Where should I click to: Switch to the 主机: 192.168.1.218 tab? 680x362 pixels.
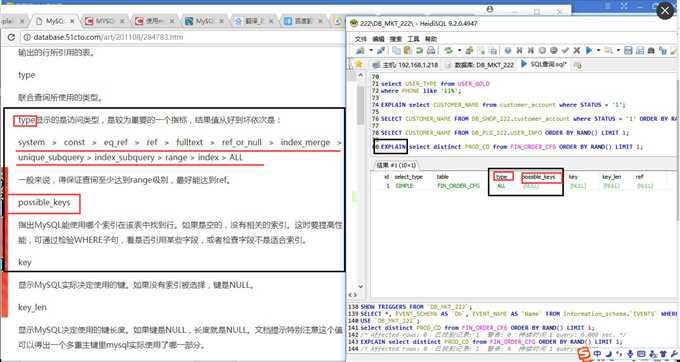pyautogui.click(x=405, y=65)
